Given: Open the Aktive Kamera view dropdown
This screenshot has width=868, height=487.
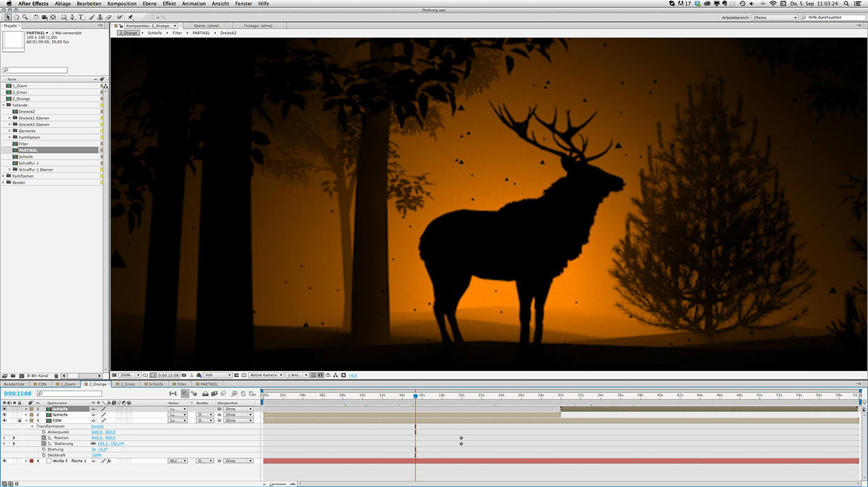Looking at the screenshot, I should pos(266,375).
